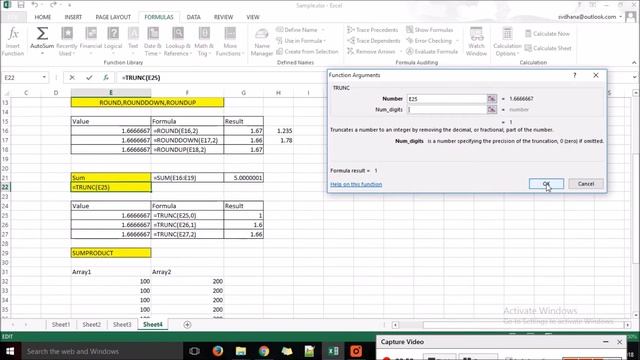Switch to the INSERT ribbon tab
The height and width of the screenshot is (360, 640).
coord(73,17)
